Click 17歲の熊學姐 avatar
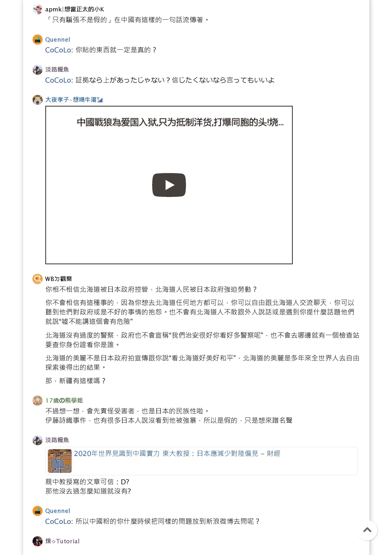Viewport: 392px width, 555px height. pyautogui.click(x=37, y=401)
